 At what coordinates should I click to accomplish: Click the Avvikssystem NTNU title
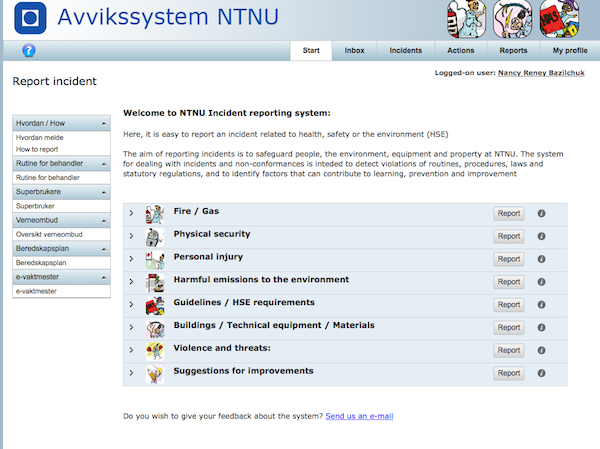pos(168,17)
